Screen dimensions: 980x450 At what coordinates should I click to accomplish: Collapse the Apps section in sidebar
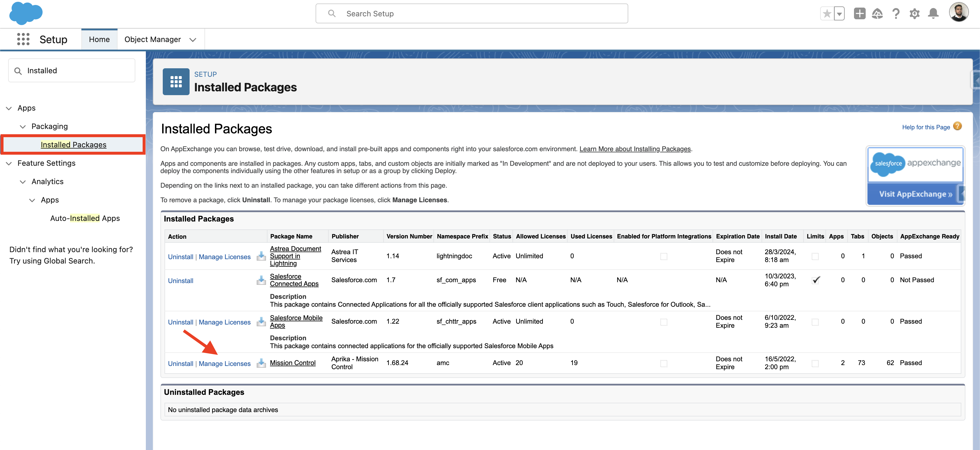click(8, 108)
